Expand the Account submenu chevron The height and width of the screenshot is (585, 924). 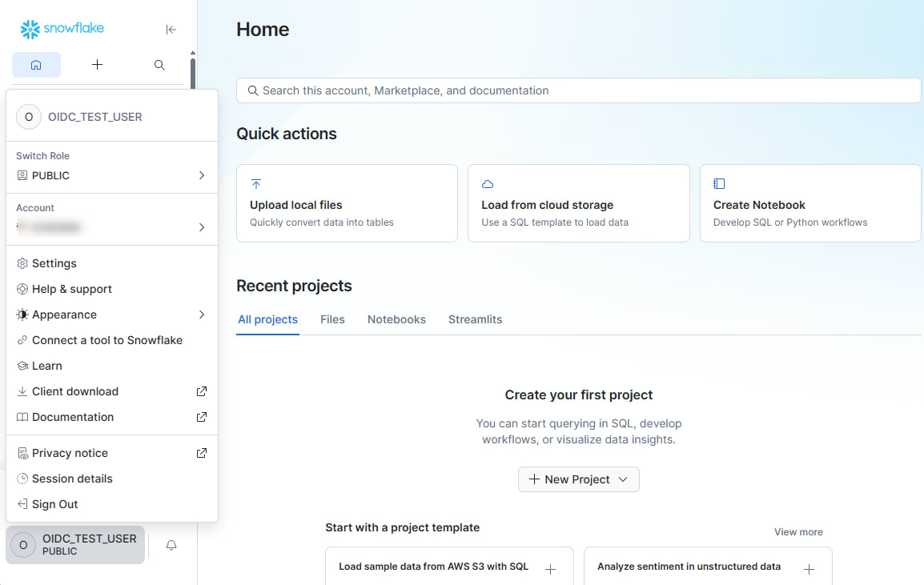pyautogui.click(x=202, y=227)
